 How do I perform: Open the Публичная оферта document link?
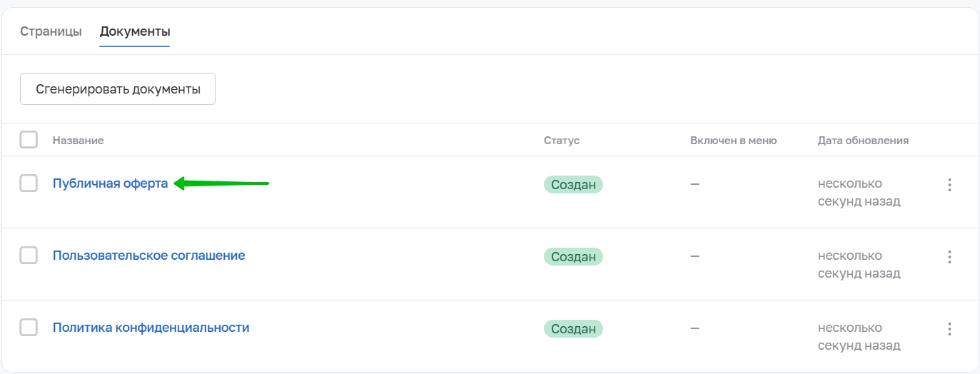[x=110, y=183]
